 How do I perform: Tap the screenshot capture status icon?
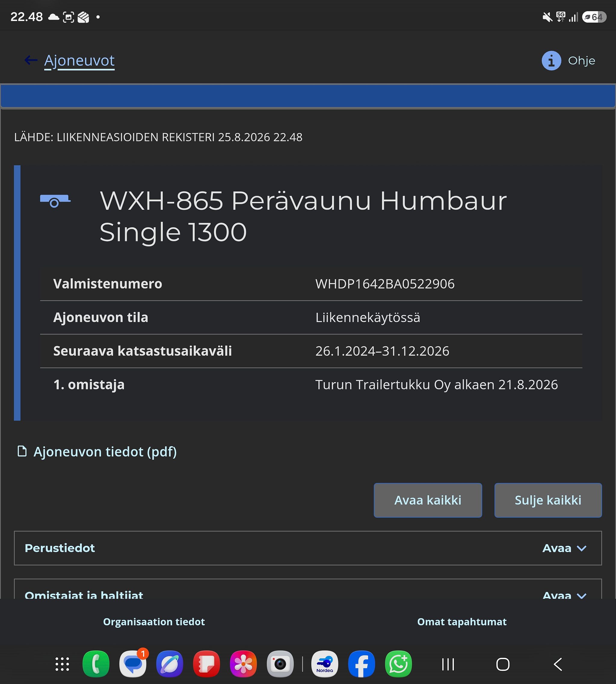[68, 17]
